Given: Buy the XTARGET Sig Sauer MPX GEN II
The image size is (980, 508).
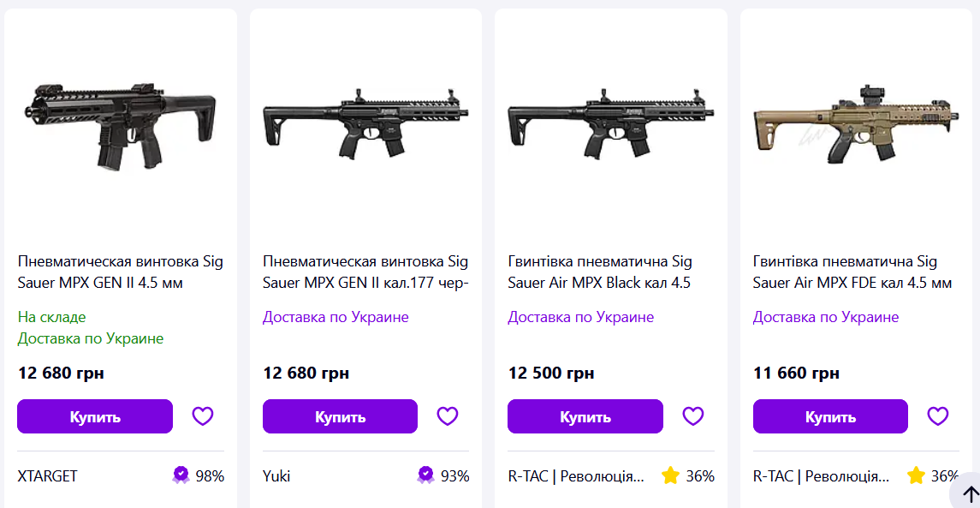Looking at the screenshot, I should (x=95, y=416).
